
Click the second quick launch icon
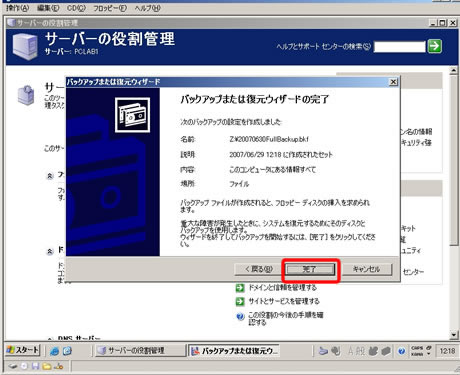point(67,351)
